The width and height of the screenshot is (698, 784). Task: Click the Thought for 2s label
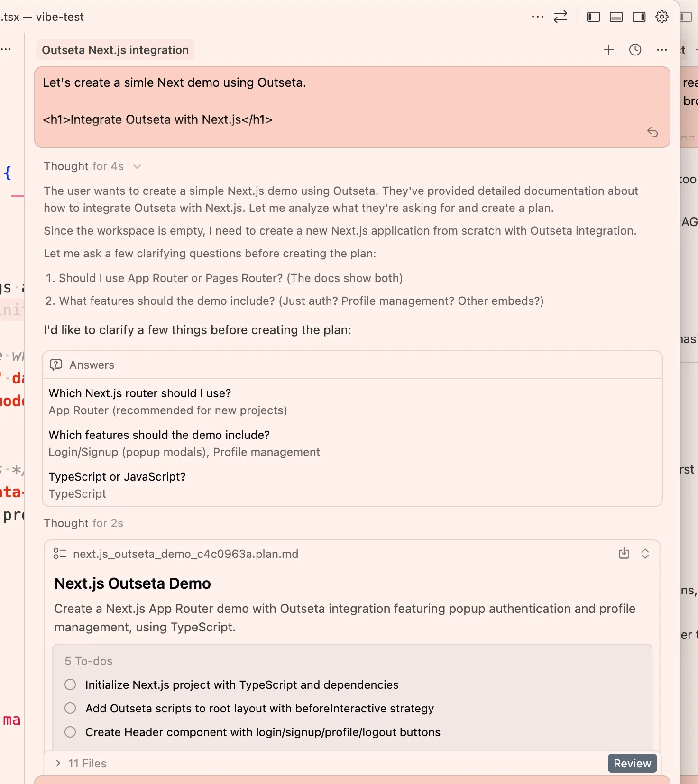tap(83, 523)
